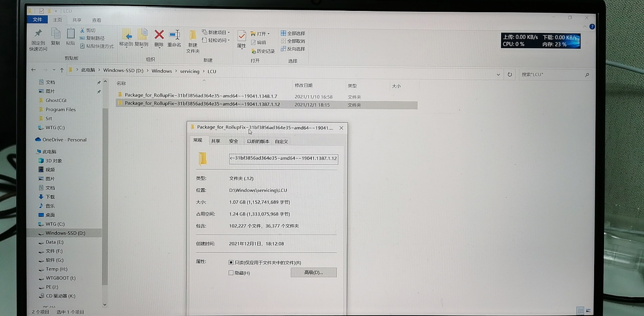Go up one folder level arrow

point(62,70)
